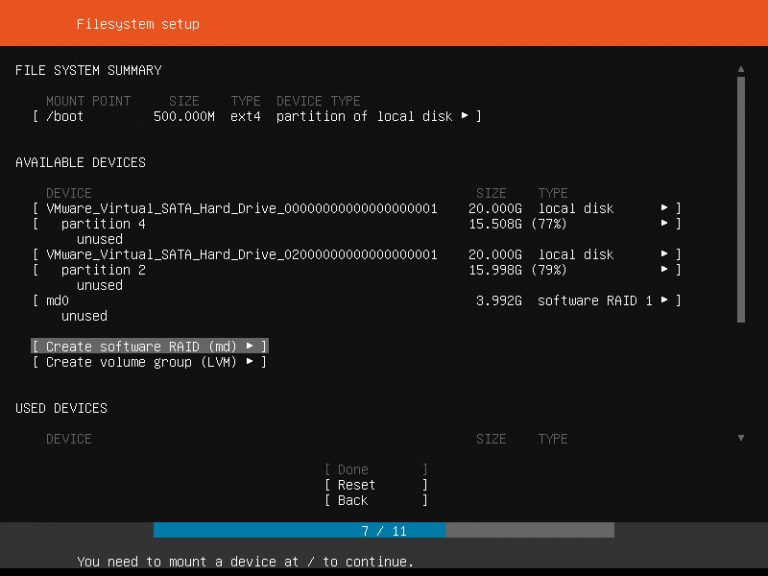
Task: Select the md0 RAID device
Action: click(357, 301)
